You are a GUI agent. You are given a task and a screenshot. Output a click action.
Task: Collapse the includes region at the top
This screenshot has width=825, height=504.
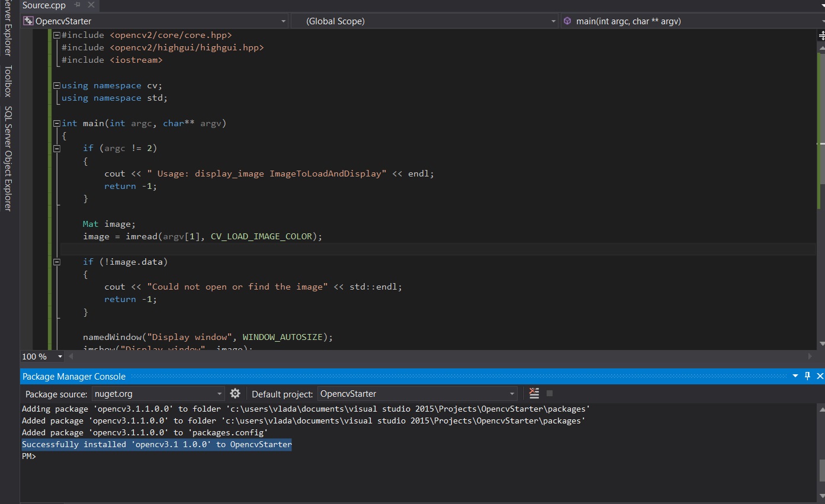56,35
